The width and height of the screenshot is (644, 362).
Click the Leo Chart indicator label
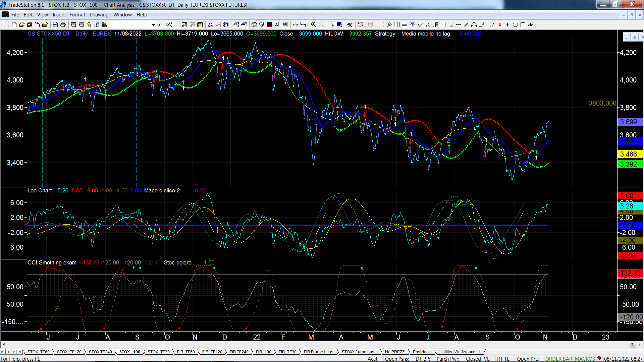tap(40, 190)
